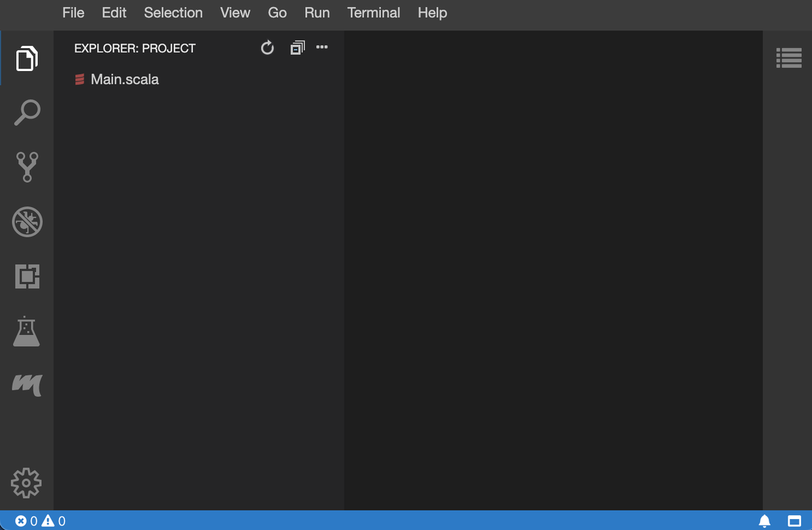Refresh the Explorer file tree
Viewport: 812px width, 530px height.
(267, 48)
